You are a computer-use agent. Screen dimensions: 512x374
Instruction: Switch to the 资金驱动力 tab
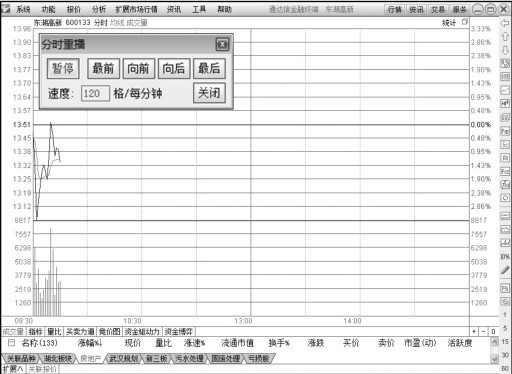[142, 332]
